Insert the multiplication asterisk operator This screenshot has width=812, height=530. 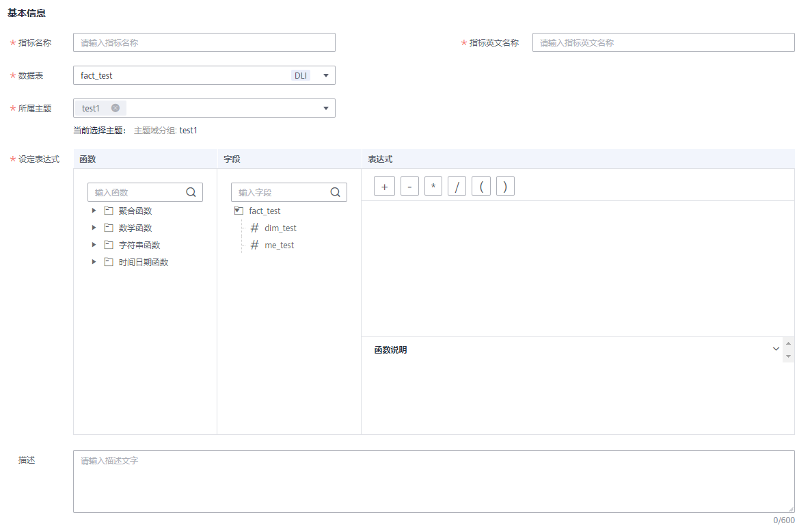pos(433,187)
